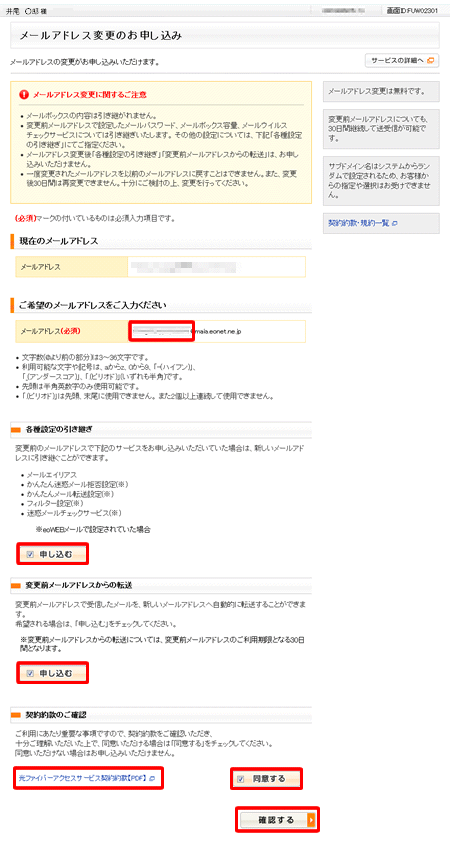The image size is (450, 843).
Task: Click the メールアドレス変更のお申し込み page title
Action: 101,36
